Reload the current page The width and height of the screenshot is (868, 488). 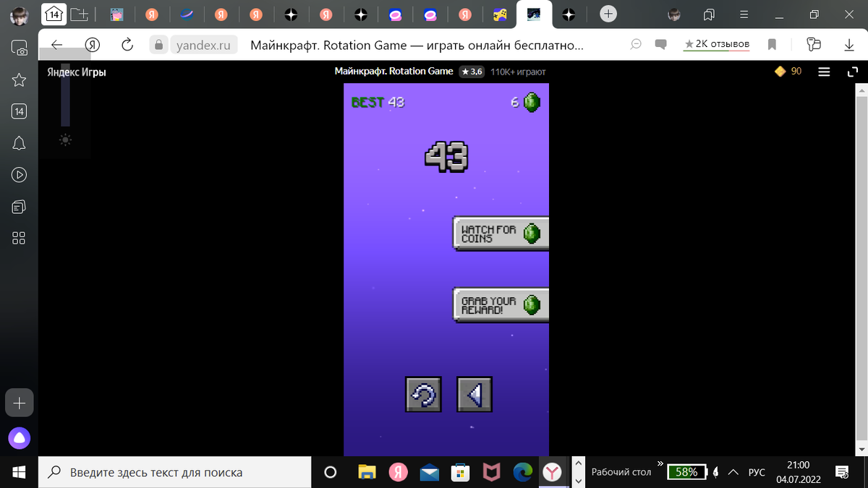point(127,45)
